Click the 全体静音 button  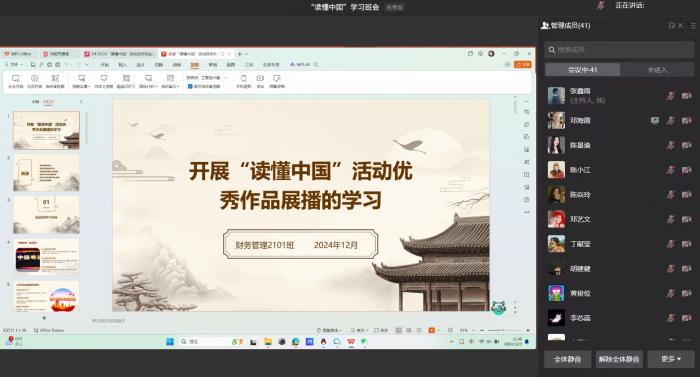[567, 359]
